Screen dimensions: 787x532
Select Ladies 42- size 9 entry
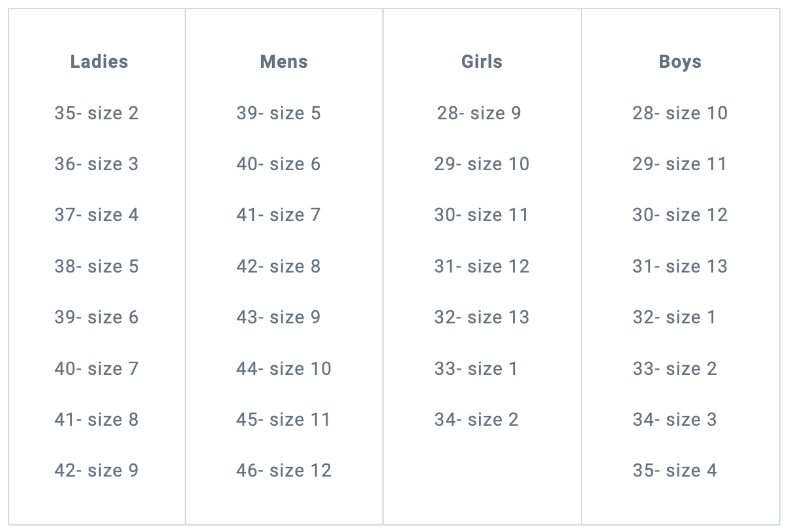(x=97, y=470)
